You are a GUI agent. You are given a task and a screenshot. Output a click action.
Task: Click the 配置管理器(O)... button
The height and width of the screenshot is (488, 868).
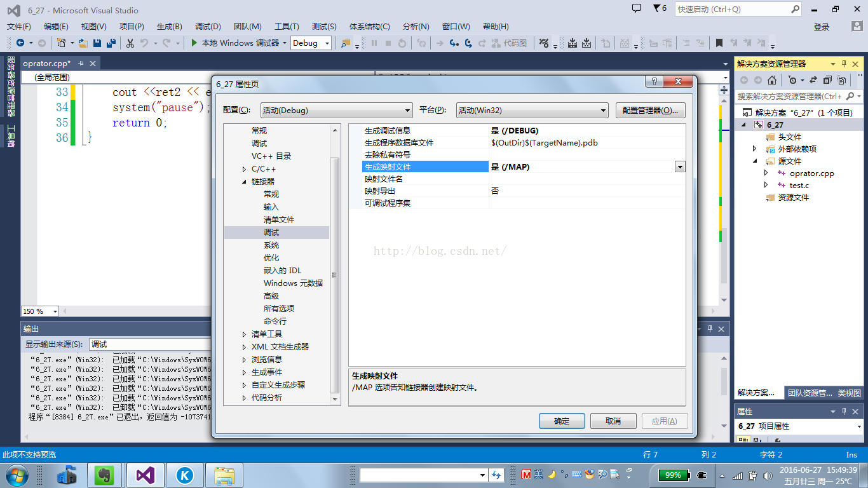pyautogui.click(x=651, y=110)
